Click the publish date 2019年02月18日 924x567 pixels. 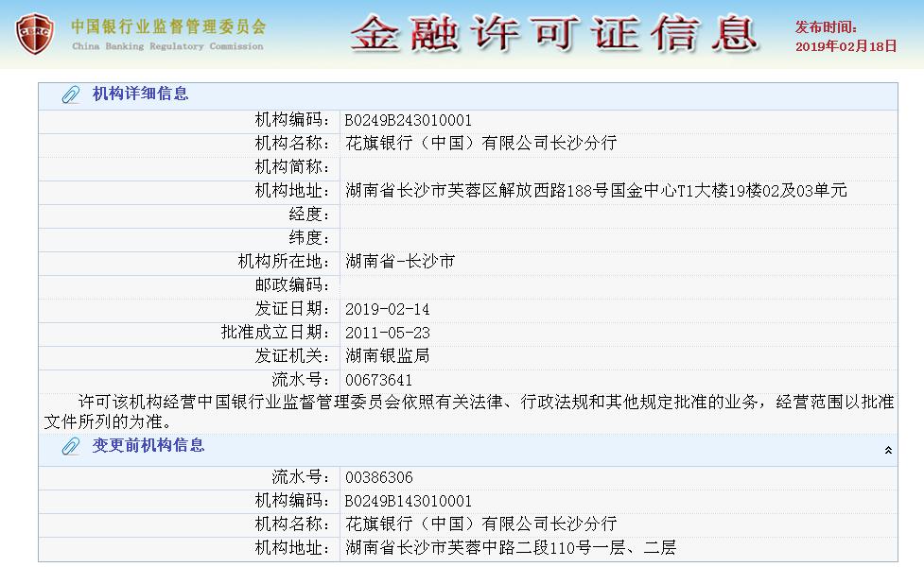coord(846,46)
